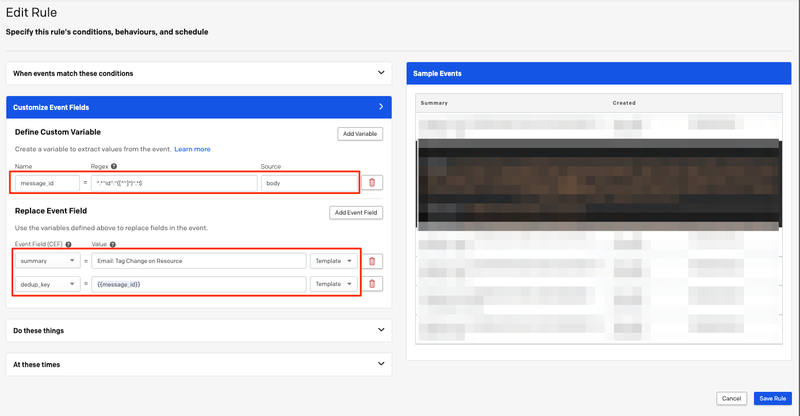Expand 'When events match these conditions' section
800x416 pixels.
[199, 73]
